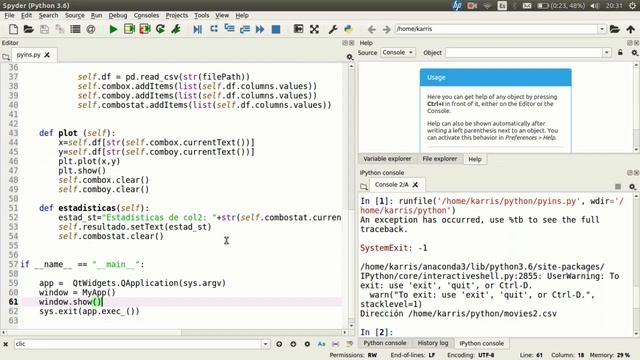The height and width of the screenshot is (360, 640).
Task: Click the editor horizontal scrollbar
Action: click(173, 332)
